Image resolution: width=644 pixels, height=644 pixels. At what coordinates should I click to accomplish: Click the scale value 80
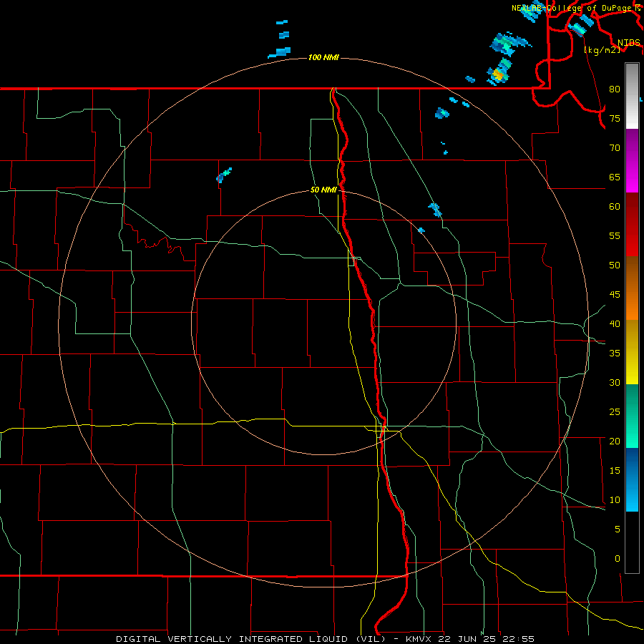click(615, 89)
